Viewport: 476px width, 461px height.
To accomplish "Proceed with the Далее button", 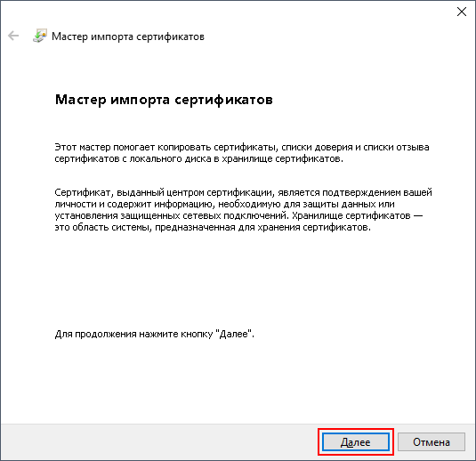I will (356, 442).
